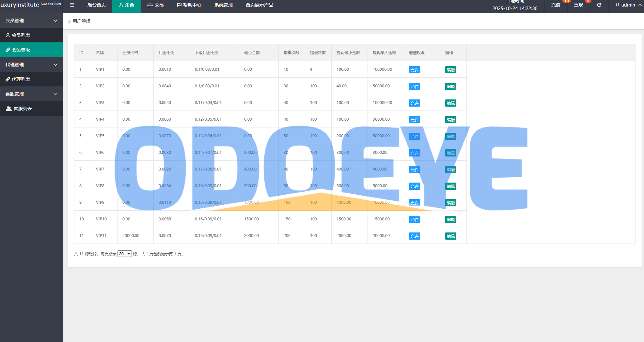The height and width of the screenshot is (342, 644).
Task: Open 客服列表 in the sidebar
Action: coord(23,109)
